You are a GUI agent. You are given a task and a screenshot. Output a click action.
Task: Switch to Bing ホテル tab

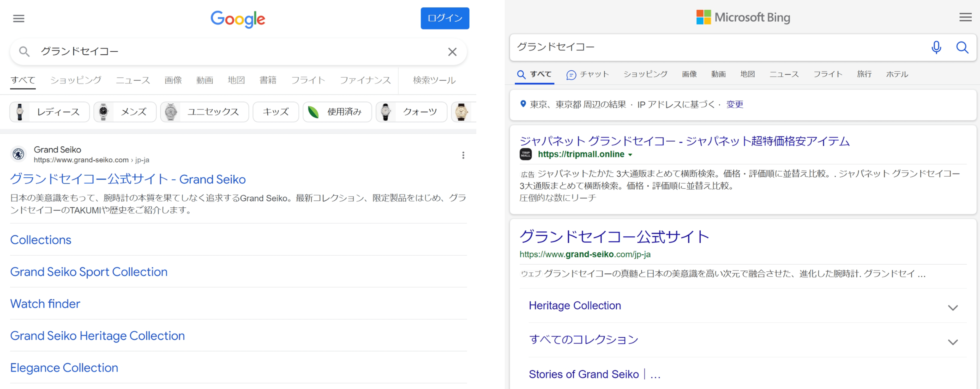(x=897, y=74)
